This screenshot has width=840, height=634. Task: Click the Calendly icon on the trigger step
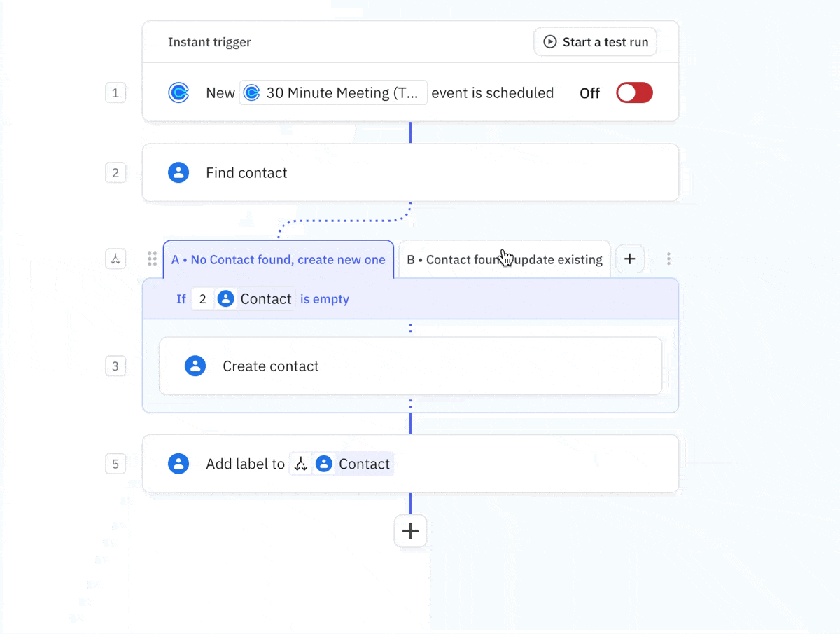[179, 92]
